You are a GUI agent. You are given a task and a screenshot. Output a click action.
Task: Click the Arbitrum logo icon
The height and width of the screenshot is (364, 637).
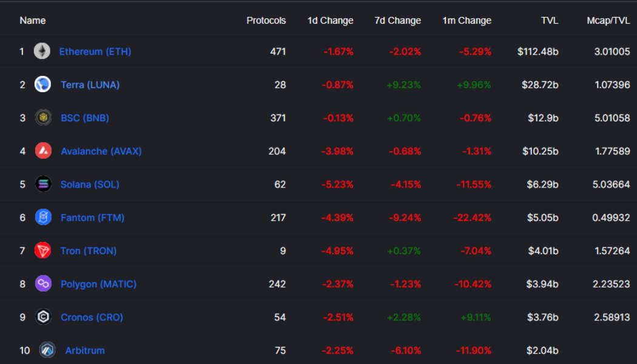pyautogui.click(x=47, y=350)
